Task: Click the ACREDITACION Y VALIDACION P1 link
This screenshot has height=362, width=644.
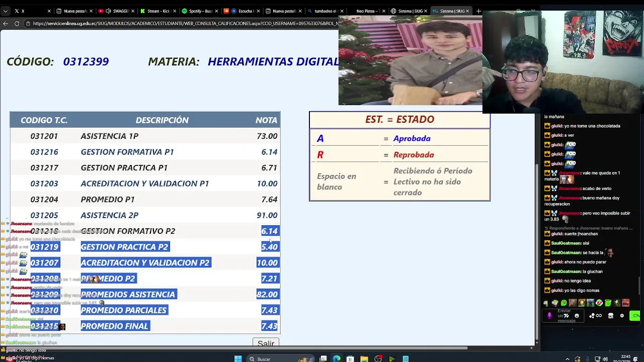Action: point(145,184)
